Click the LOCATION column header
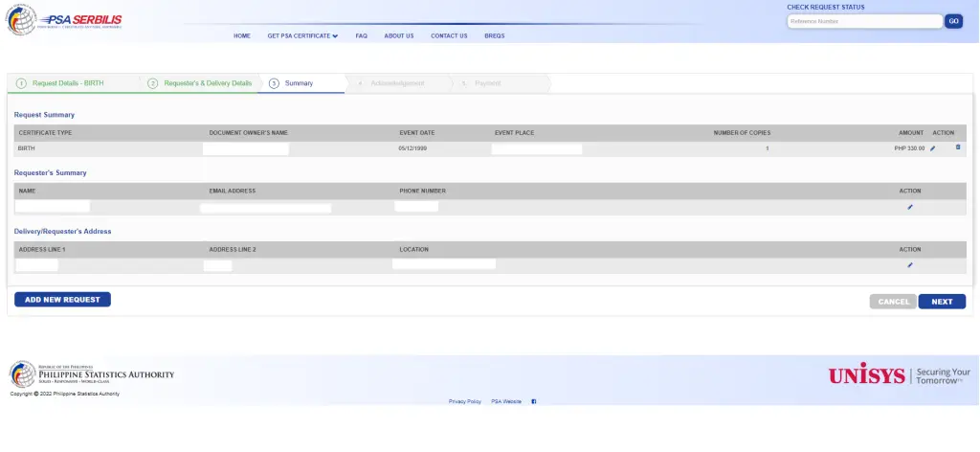Screen dimensions: 980x452 413,249
